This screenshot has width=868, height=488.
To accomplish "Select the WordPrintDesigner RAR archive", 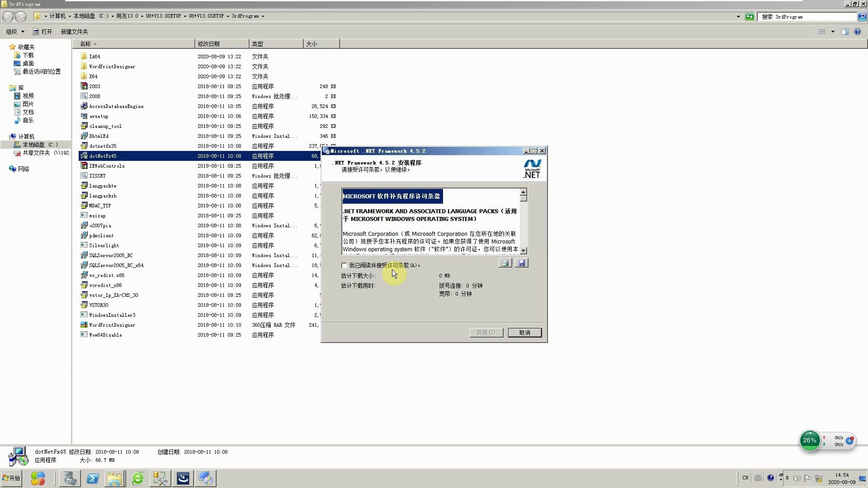I will [112, 325].
